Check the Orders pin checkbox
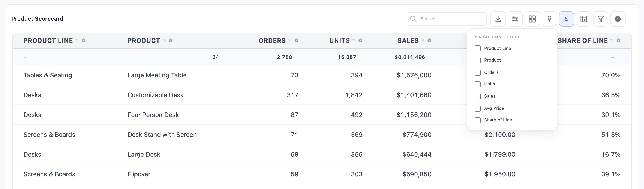This screenshot has width=644, height=189. click(x=478, y=72)
